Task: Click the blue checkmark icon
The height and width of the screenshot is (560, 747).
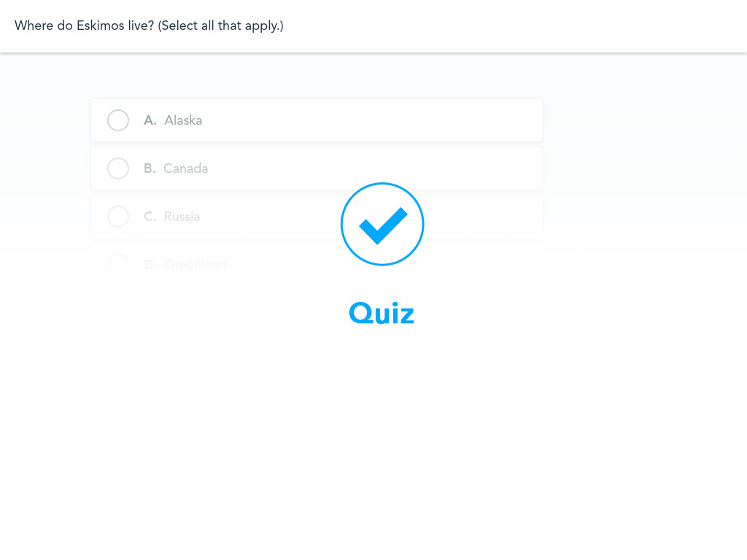Action: [383, 226]
